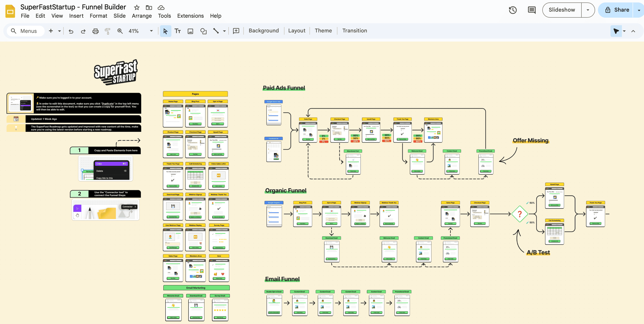Open version history clock icon
This screenshot has height=324, width=644.
(x=513, y=10)
